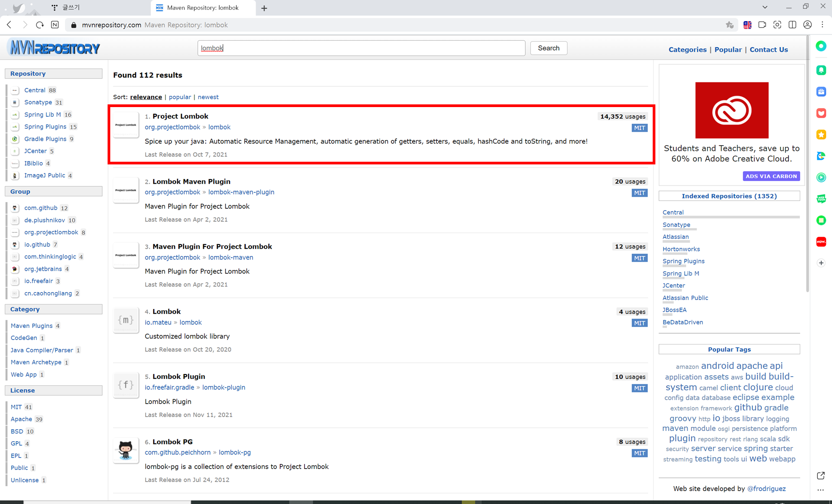
Task: Sort results by relevance
Action: point(146,97)
